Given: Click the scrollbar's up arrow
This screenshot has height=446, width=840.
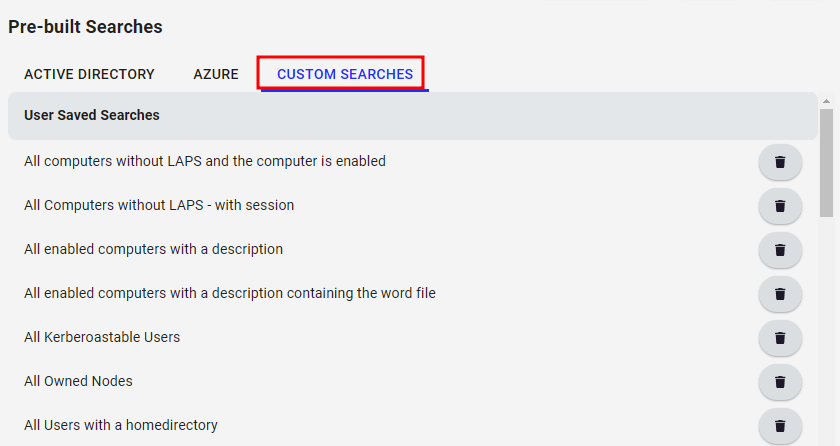Looking at the screenshot, I should coord(826,101).
